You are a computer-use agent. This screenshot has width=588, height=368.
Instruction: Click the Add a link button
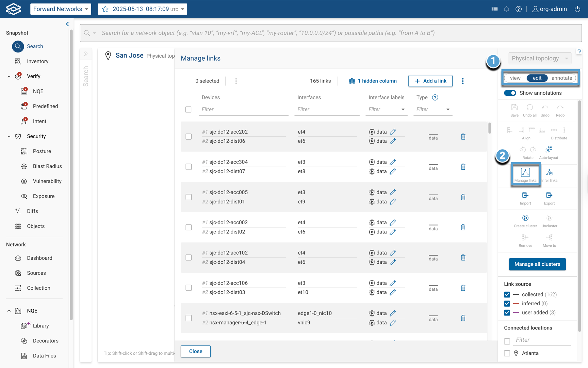[x=430, y=81]
